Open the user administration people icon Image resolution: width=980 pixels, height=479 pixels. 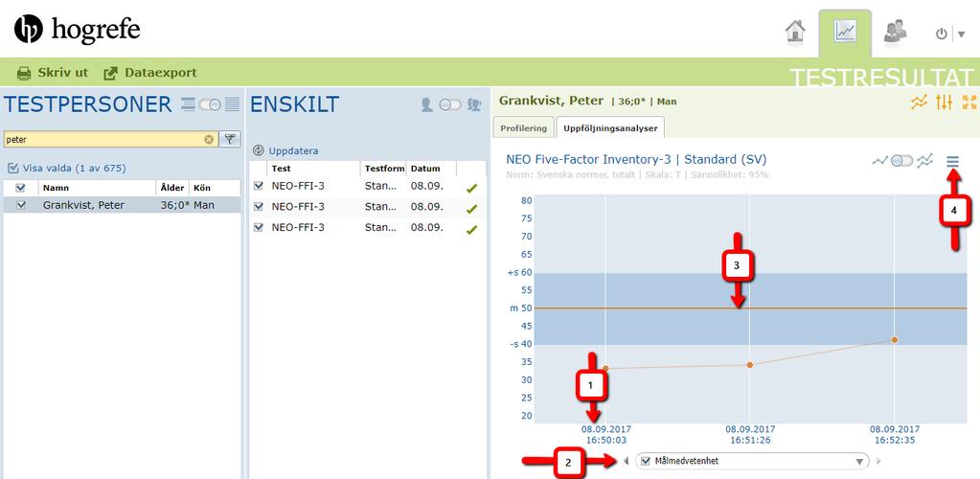(x=895, y=32)
